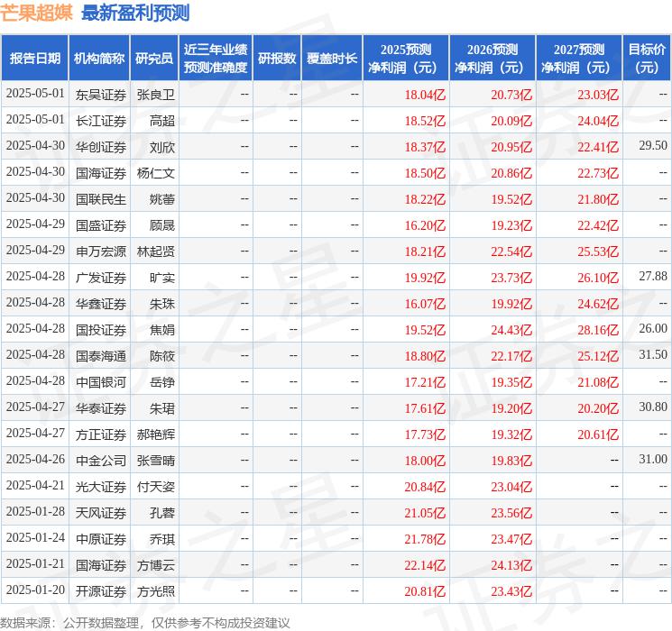Select the 中国银河 institution cell
Image resolution: width=672 pixels, height=631 pixels.
tap(101, 382)
